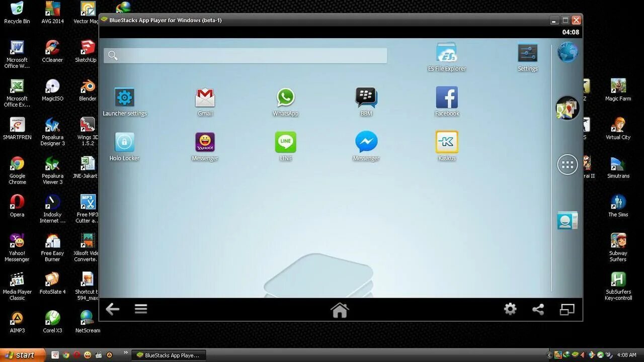
Task: Open the Android Settings sliders icon
Action: [x=527, y=53]
